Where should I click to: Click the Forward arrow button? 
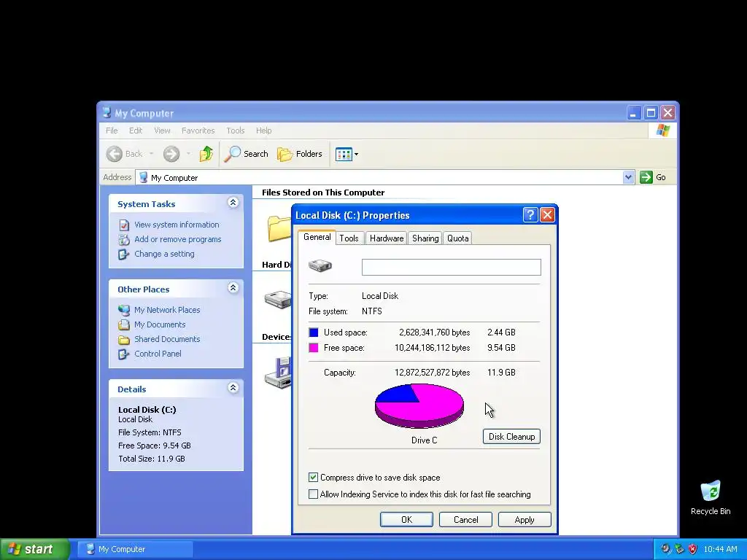coord(171,154)
